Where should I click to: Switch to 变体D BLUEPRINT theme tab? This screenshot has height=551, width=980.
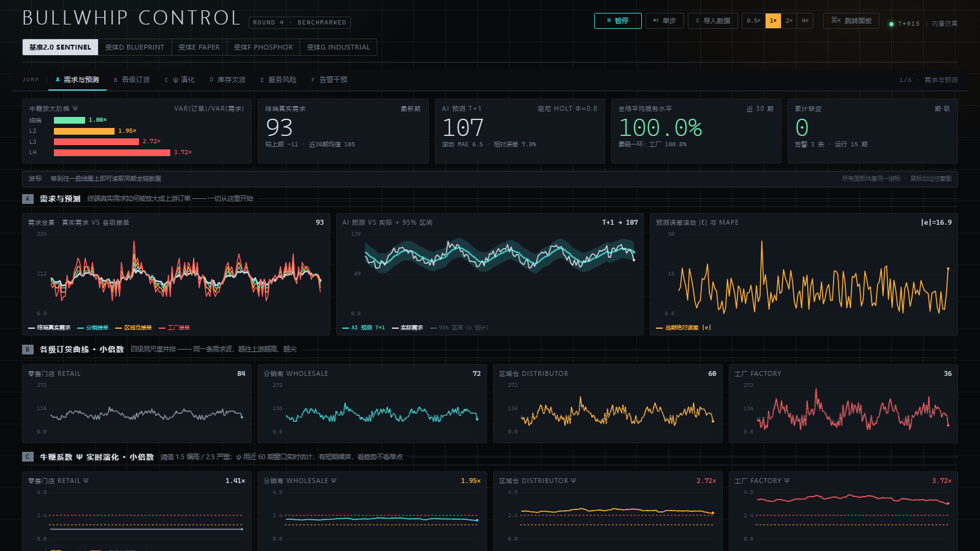135,47
